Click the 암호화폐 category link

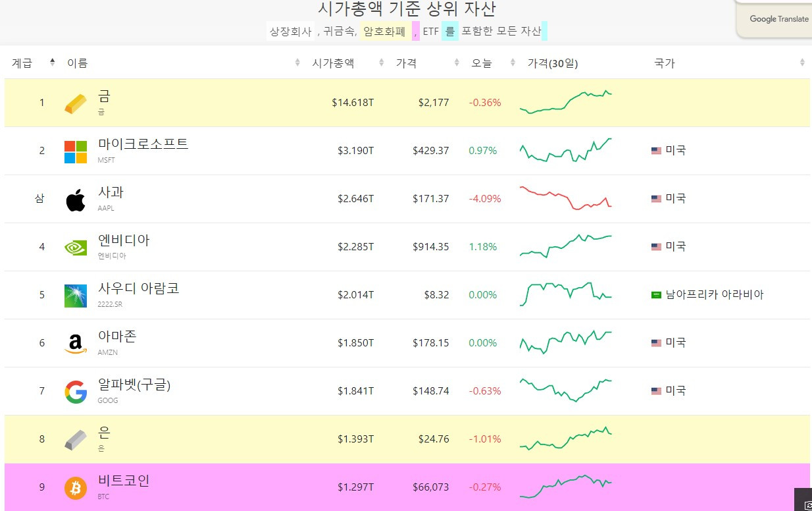[385, 31]
